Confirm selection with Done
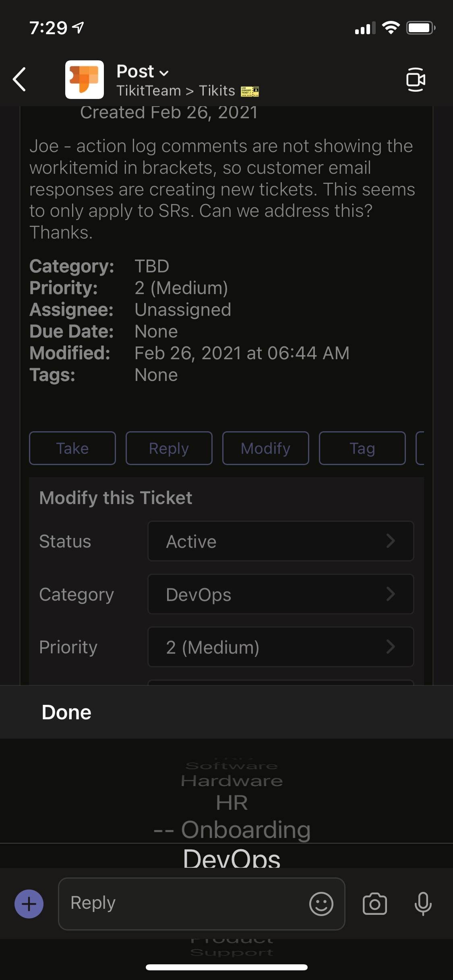Image resolution: width=453 pixels, height=980 pixels. 66,712
